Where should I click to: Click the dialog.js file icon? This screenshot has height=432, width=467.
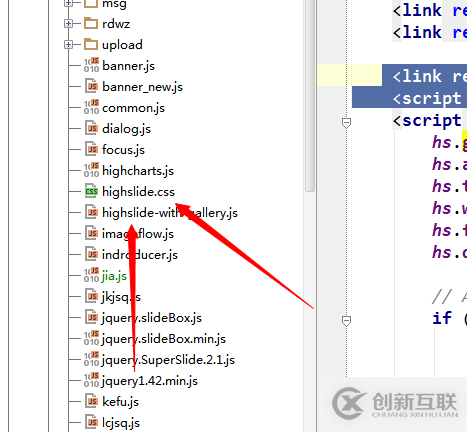coord(91,128)
